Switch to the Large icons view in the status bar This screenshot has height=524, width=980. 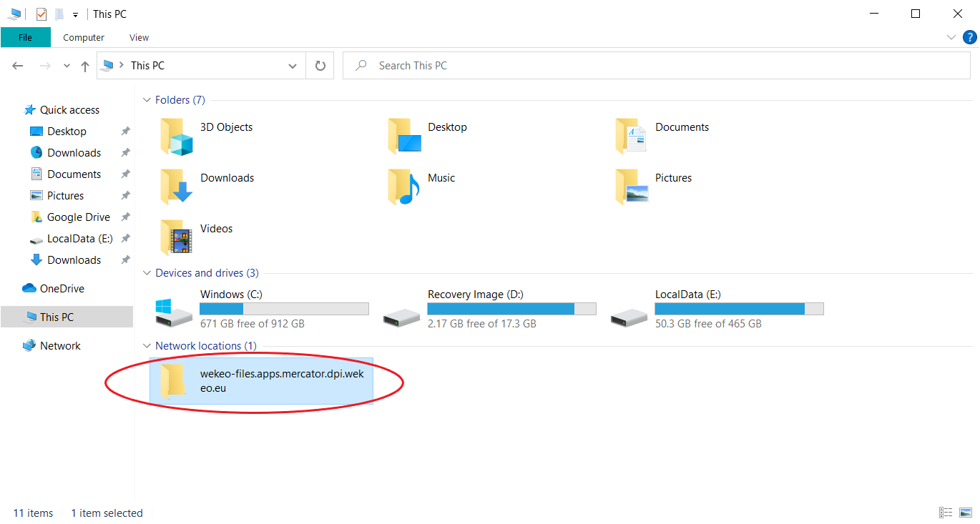(x=965, y=513)
